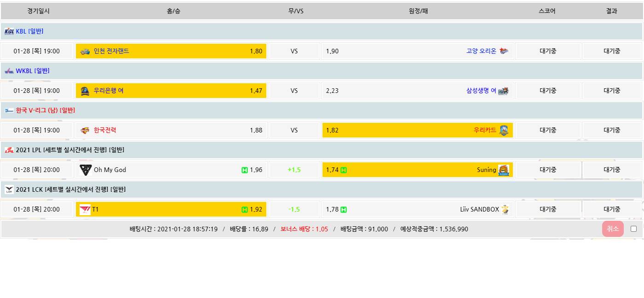Viewport: 644px width, 298px height.
Task: Click the Oh My God team logo
Action: [86, 170]
